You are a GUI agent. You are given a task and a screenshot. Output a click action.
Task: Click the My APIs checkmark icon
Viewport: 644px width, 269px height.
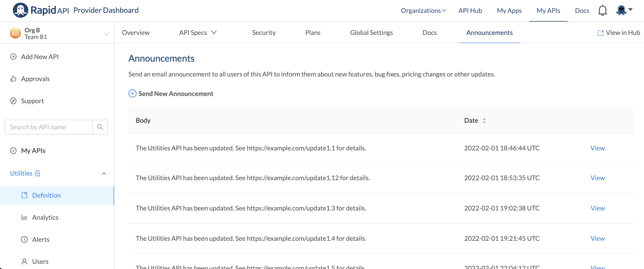coord(13,151)
